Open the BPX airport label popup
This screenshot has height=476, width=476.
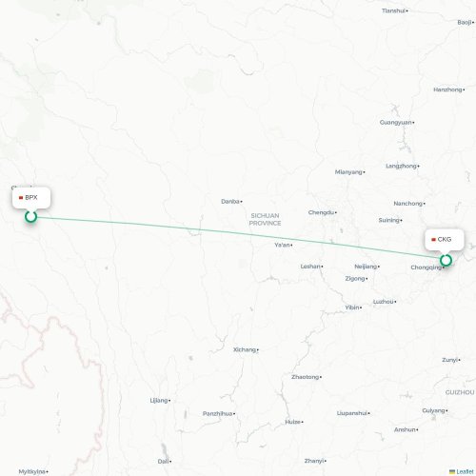click(x=31, y=198)
